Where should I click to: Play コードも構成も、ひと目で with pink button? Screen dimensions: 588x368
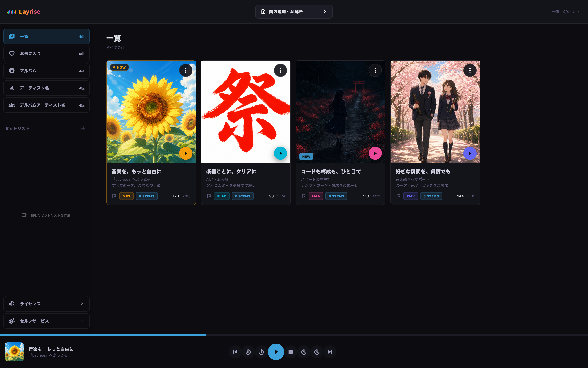point(375,153)
